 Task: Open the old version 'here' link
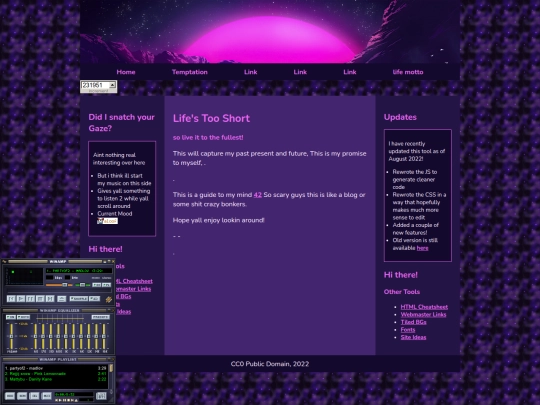point(423,248)
